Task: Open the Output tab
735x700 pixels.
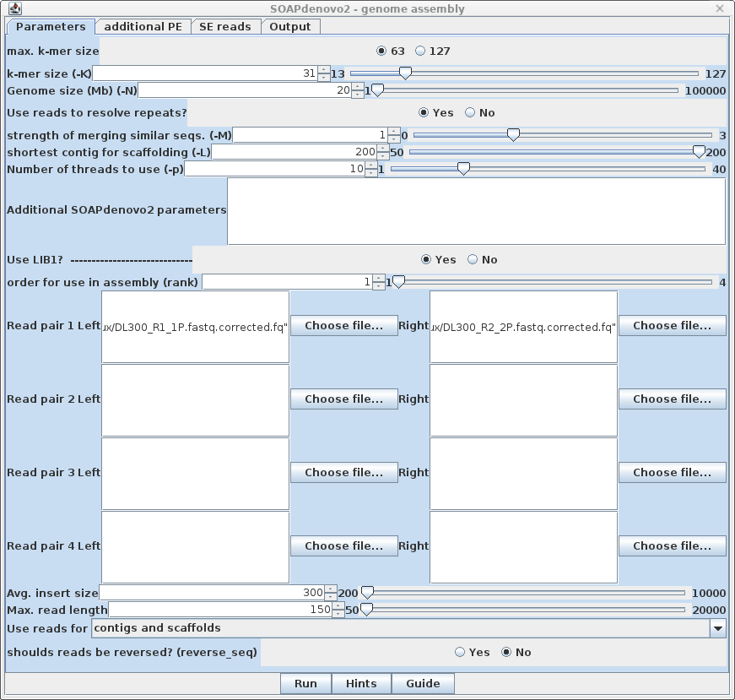Action: click(x=290, y=26)
